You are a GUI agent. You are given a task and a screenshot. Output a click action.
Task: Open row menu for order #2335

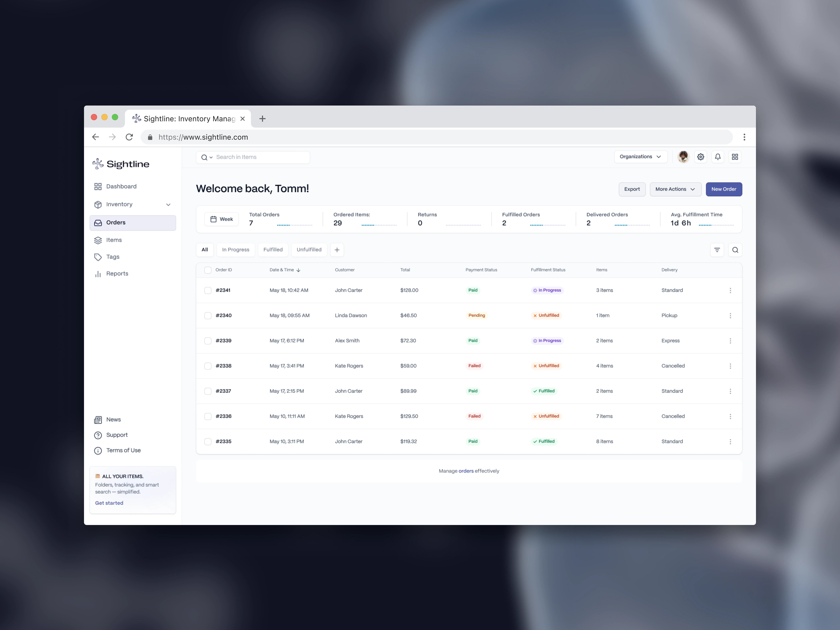(x=730, y=442)
